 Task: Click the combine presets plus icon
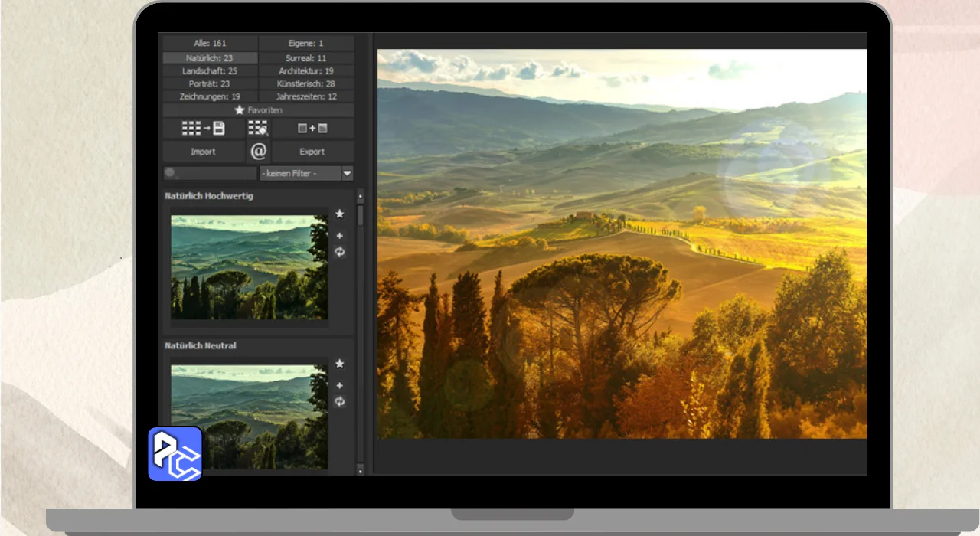(x=312, y=129)
